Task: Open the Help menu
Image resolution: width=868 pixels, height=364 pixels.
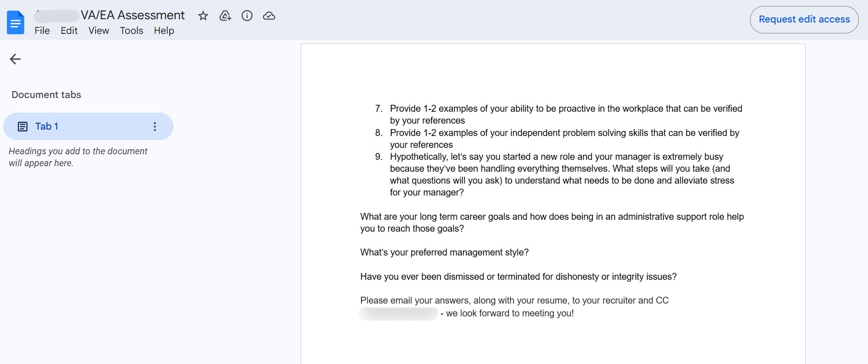Action: [164, 31]
